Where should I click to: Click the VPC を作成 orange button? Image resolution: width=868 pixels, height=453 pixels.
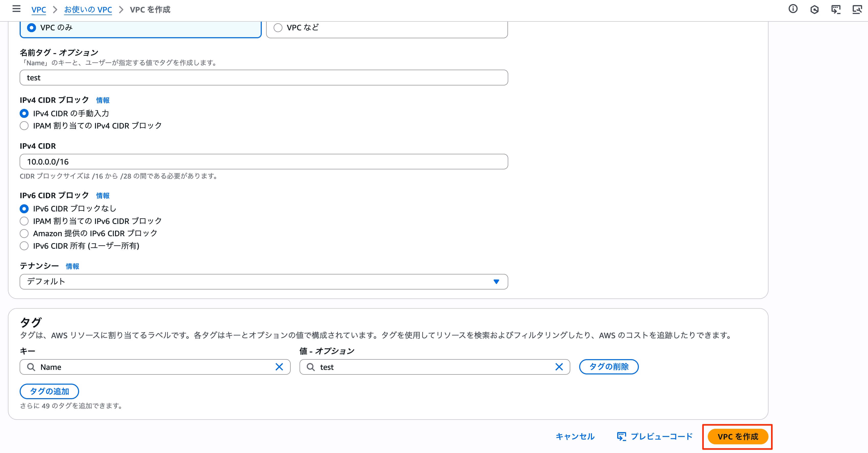click(737, 436)
